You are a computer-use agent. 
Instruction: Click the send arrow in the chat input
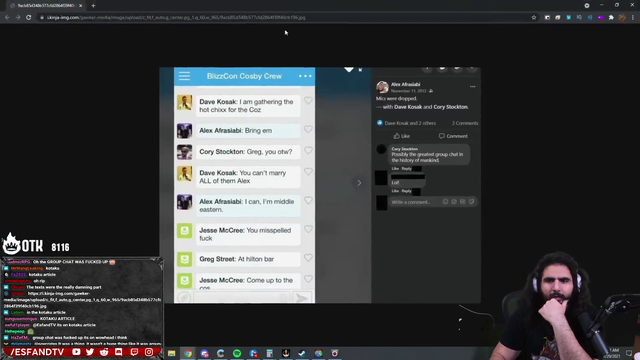pyautogui.click(x=302, y=298)
